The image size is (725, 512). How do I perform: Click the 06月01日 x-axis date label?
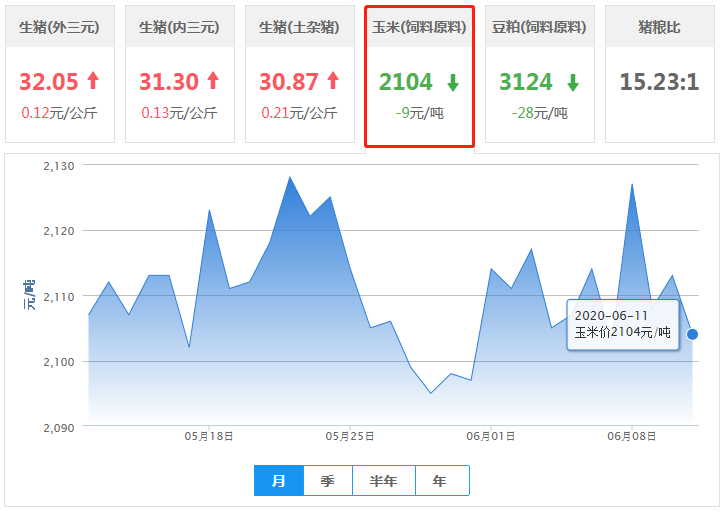coord(490,436)
